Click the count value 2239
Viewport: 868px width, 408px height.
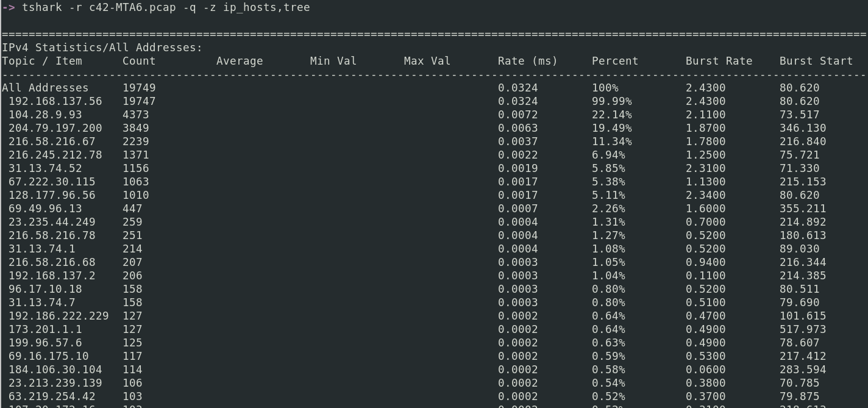point(135,141)
